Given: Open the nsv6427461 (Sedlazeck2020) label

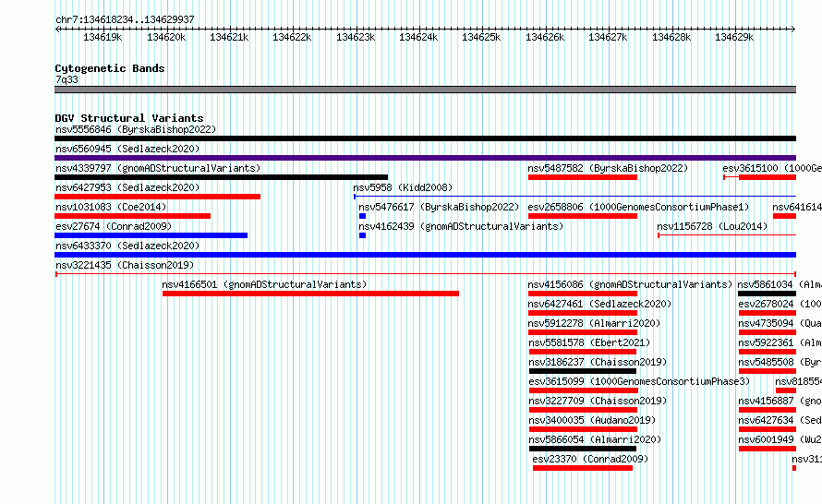Looking at the screenshot, I should (x=599, y=304).
